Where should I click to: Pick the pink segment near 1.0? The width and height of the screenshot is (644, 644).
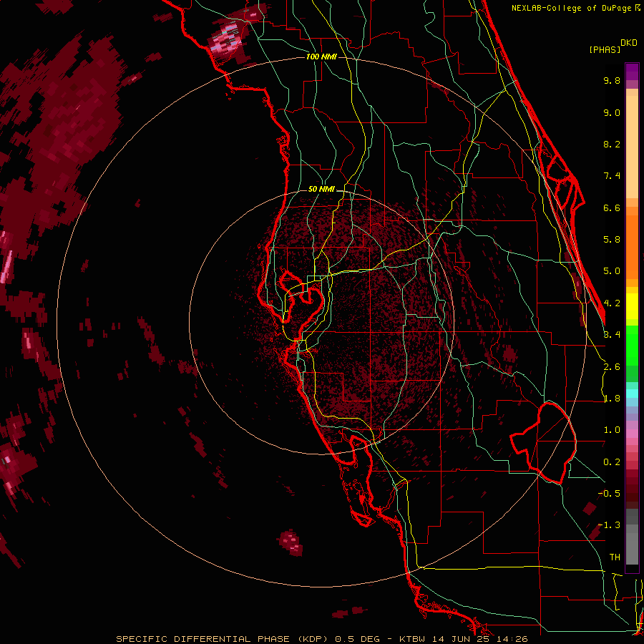coord(632,433)
